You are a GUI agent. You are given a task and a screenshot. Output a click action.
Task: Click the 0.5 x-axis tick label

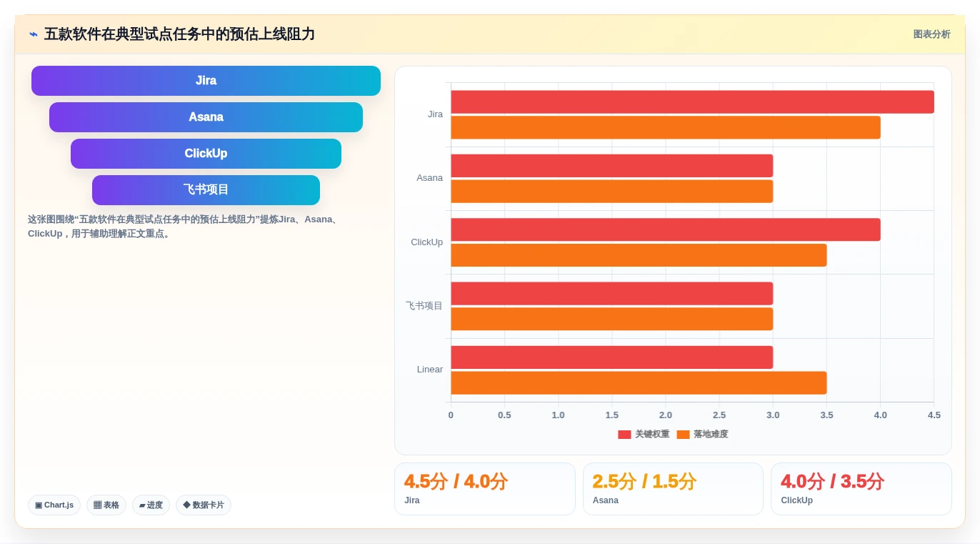(504, 415)
